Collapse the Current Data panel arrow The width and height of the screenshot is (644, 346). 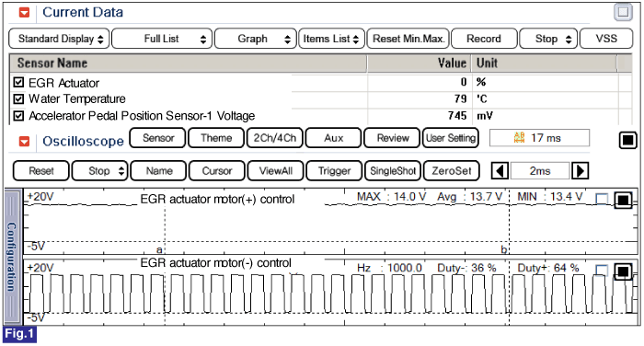pyautogui.click(x=25, y=12)
